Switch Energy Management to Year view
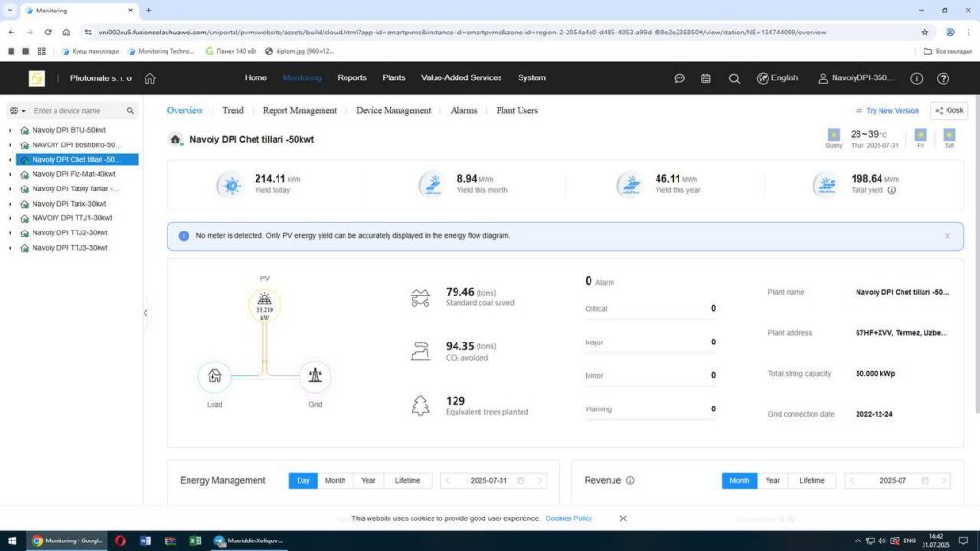The image size is (980, 551). pyautogui.click(x=367, y=480)
